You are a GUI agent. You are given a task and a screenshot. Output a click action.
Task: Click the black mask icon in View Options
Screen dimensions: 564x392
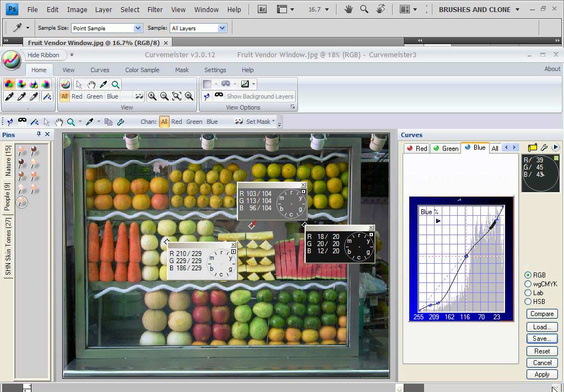pyautogui.click(x=218, y=95)
